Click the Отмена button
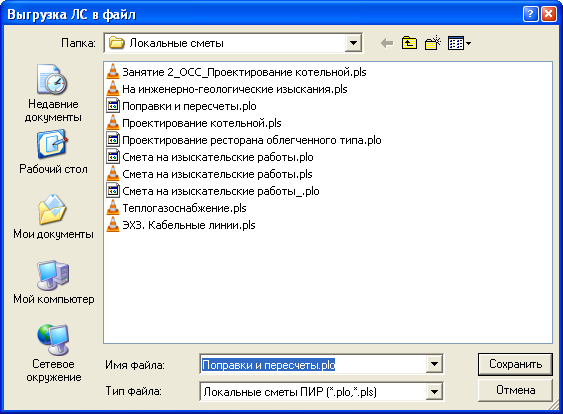The image size is (563, 414). (515, 390)
